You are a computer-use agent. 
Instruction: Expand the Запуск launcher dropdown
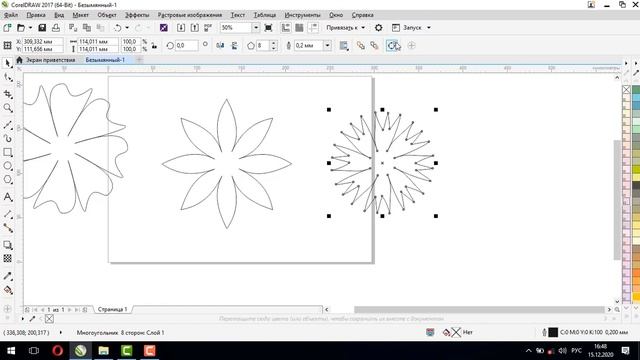click(x=429, y=28)
